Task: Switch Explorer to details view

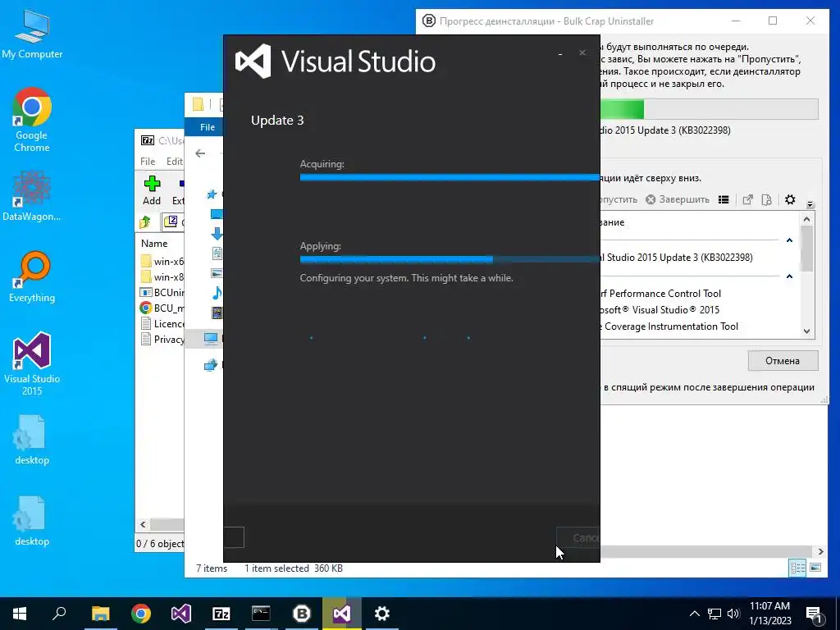Action: click(x=797, y=568)
